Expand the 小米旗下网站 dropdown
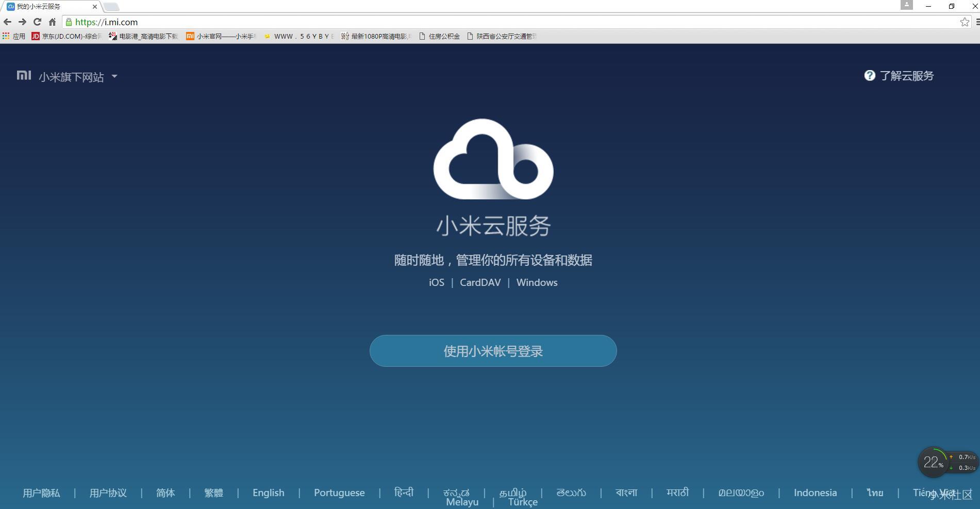The height and width of the screenshot is (509, 980). pyautogui.click(x=78, y=77)
